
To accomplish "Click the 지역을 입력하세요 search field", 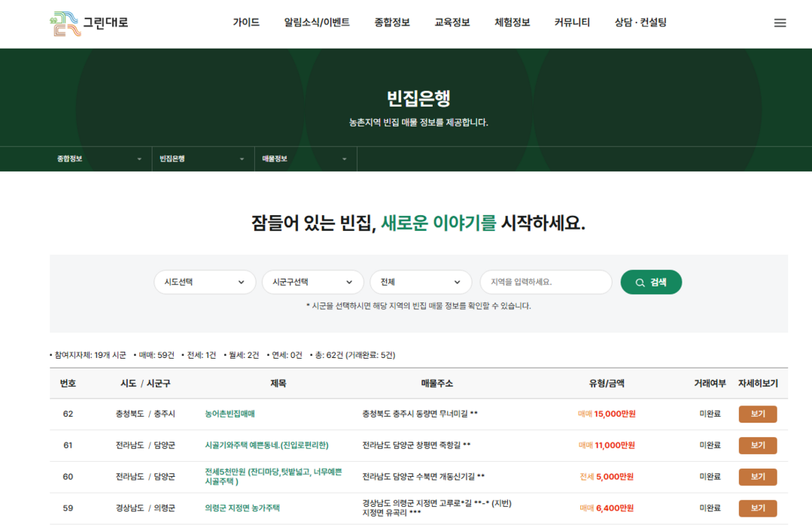I will pos(546,282).
